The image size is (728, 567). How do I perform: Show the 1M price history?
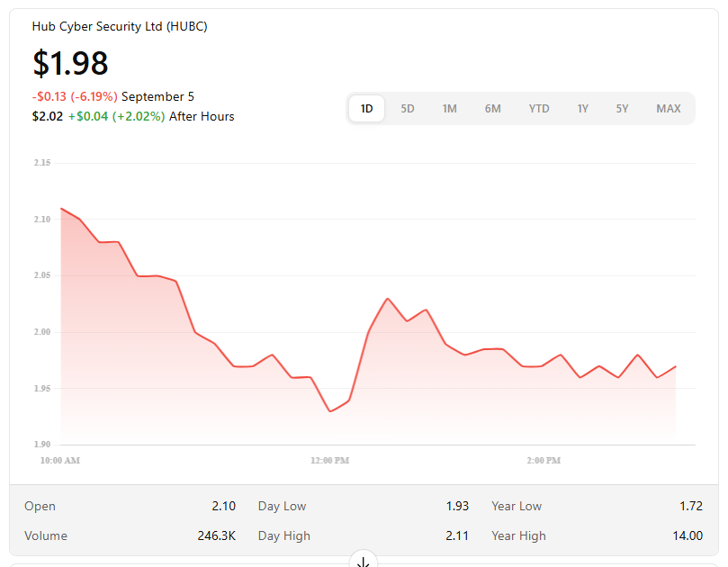click(x=449, y=109)
